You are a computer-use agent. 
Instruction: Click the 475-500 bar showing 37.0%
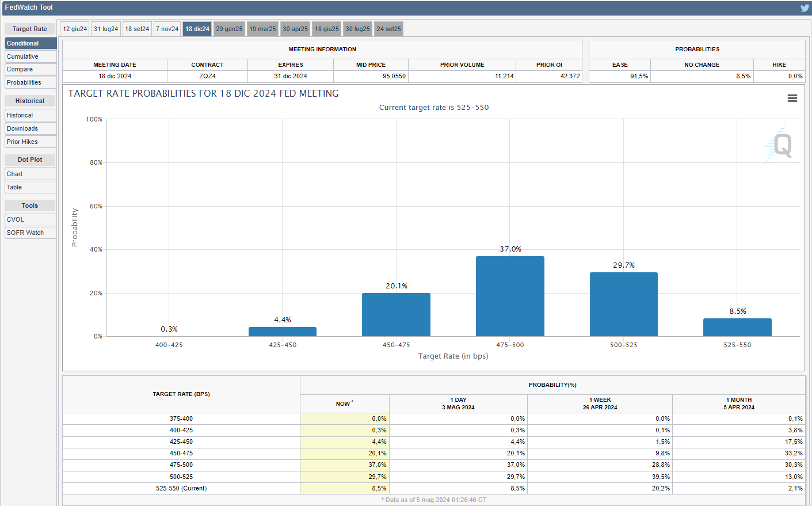[510, 296]
